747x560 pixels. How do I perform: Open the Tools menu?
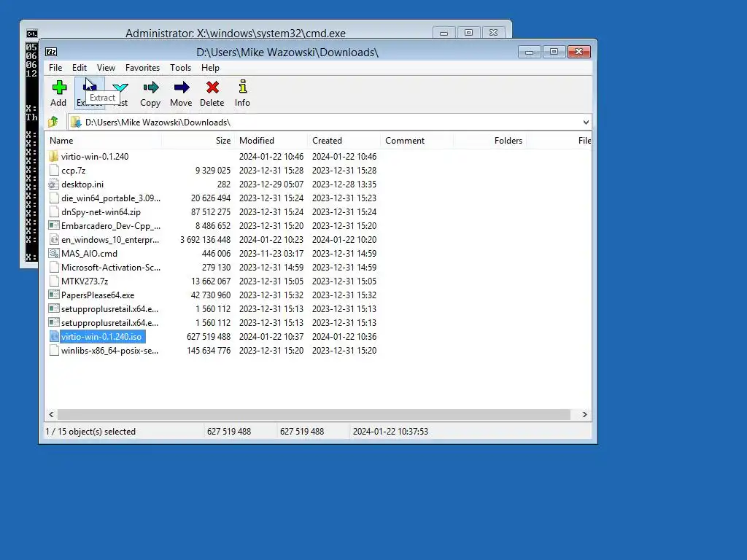[181, 68]
